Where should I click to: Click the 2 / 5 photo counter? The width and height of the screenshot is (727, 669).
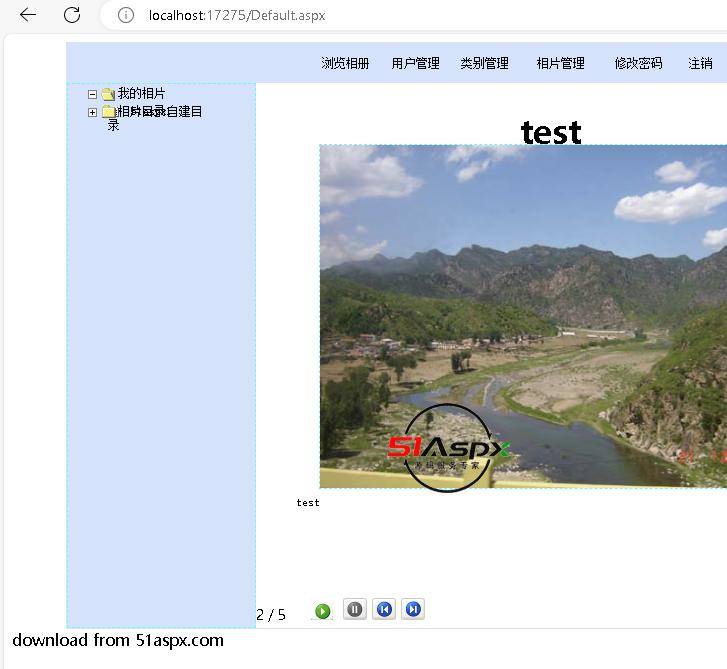[271, 615]
